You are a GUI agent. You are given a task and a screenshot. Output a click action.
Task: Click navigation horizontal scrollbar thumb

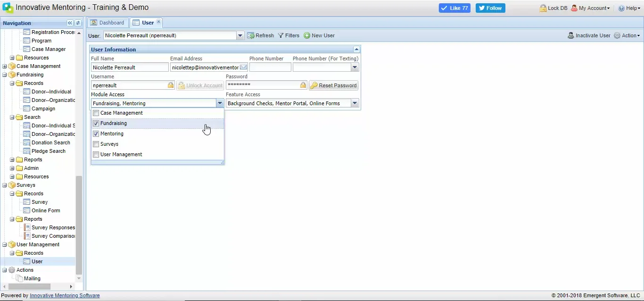pos(29,286)
